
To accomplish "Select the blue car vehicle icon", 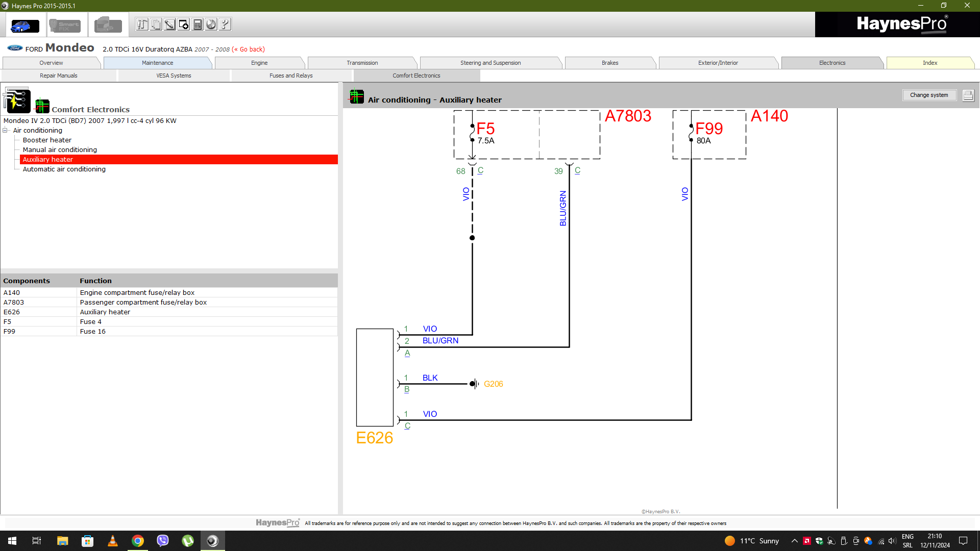I will pyautogui.click(x=25, y=25).
